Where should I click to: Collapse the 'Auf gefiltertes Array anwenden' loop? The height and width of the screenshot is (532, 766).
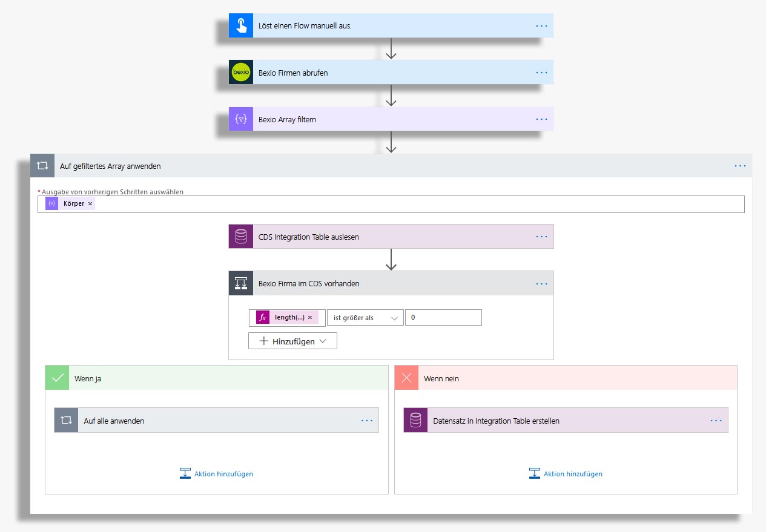pyautogui.click(x=391, y=165)
